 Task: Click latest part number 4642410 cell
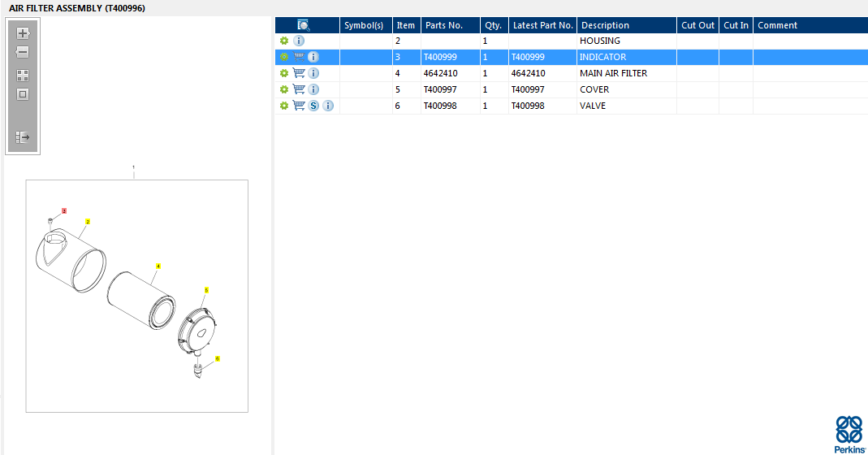(x=542, y=73)
